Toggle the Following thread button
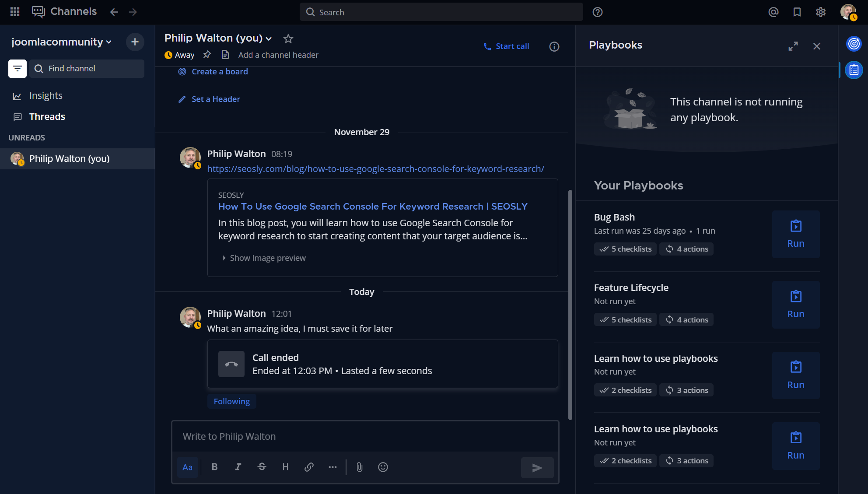This screenshot has height=494, width=868. [x=231, y=401]
